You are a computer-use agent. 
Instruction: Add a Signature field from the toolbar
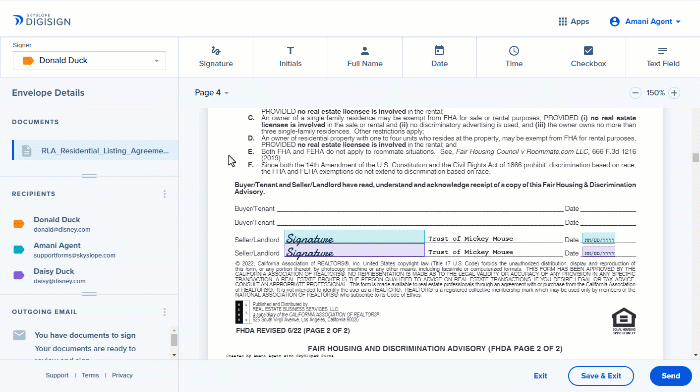216,57
